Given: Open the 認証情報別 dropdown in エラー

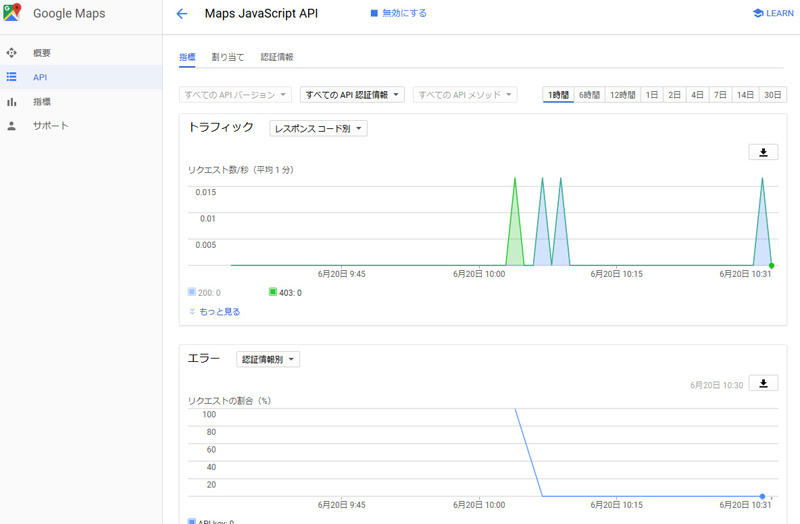Looking at the screenshot, I should click(x=267, y=359).
